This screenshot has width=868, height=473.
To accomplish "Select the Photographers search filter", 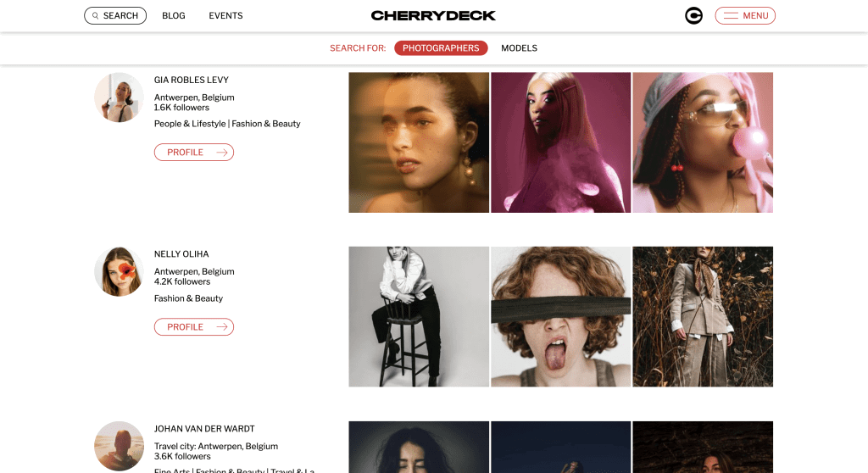I will tap(441, 48).
